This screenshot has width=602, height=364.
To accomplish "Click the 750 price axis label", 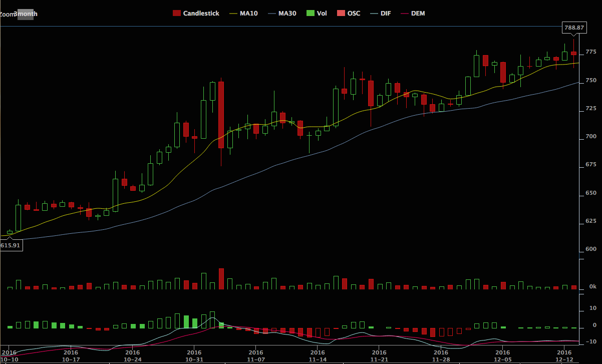I will point(590,80).
